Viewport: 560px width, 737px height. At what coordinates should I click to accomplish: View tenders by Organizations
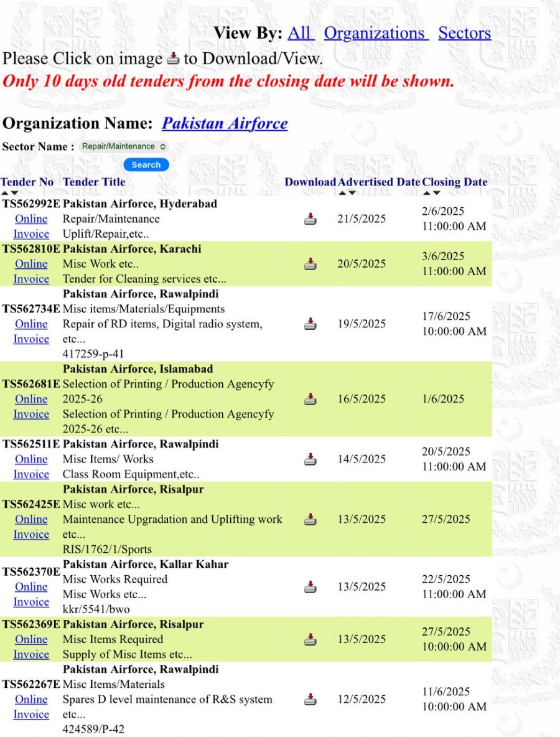pyautogui.click(x=376, y=33)
